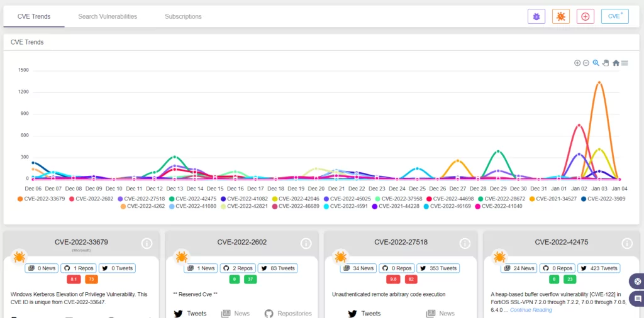Click the purple bug icon button
The height and width of the screenshot is (318, 644).
[x=536, y=16]
